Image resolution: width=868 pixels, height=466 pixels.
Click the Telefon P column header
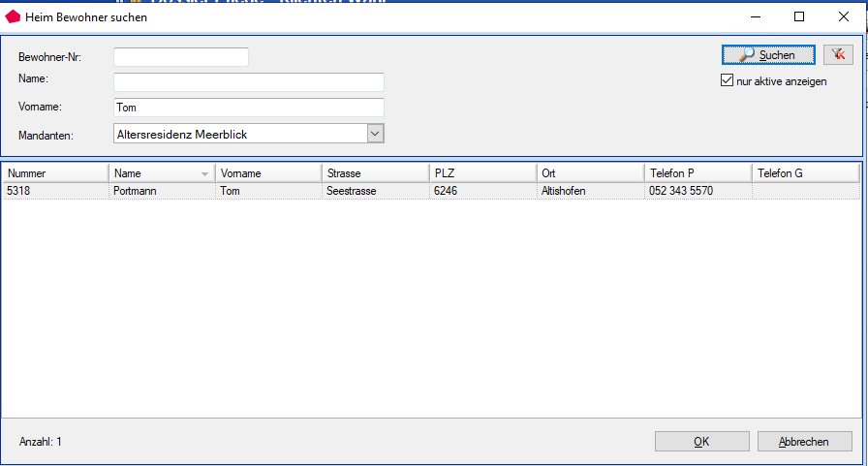(x=698, y=173)
